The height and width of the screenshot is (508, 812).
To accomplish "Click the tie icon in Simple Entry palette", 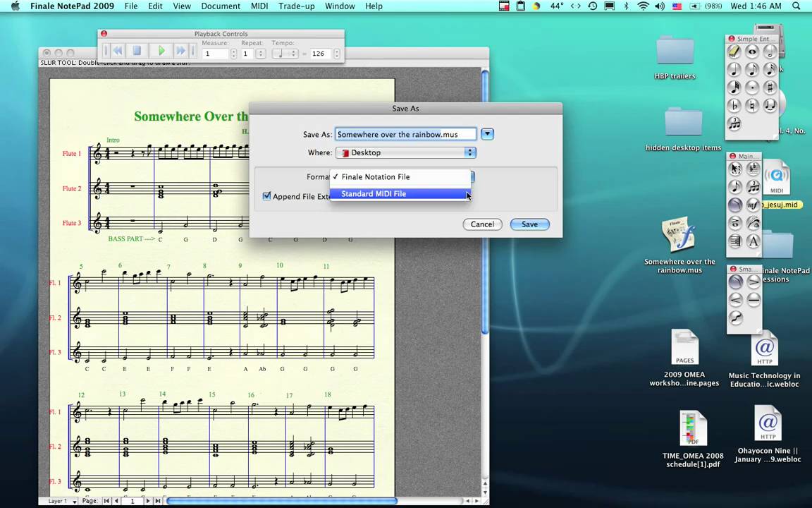I will (770, 105).
